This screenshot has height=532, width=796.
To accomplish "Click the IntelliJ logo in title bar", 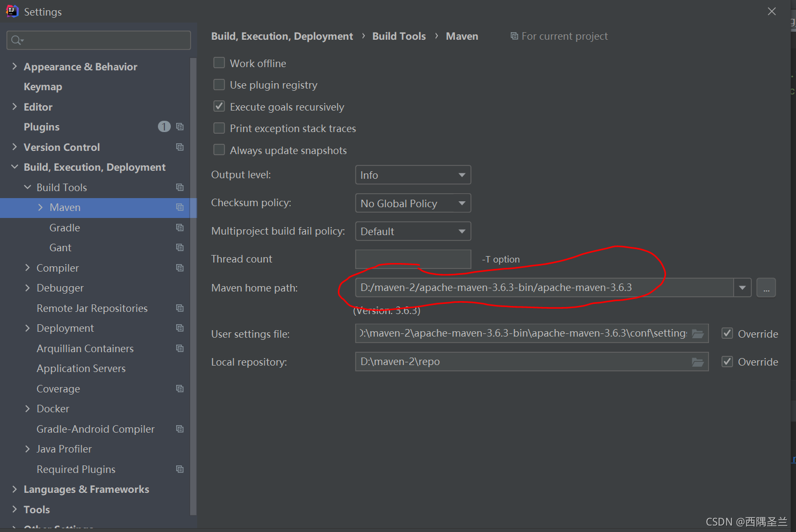I will pos(12,11).
